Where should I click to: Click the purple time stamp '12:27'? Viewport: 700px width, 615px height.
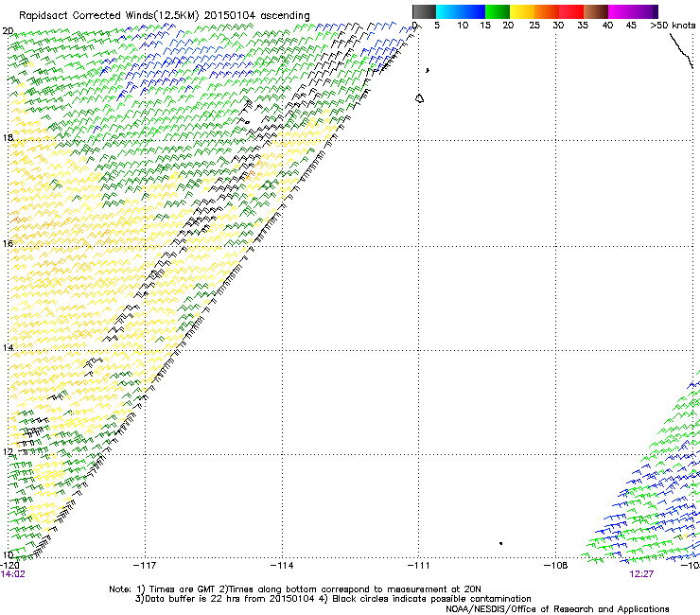641,574
